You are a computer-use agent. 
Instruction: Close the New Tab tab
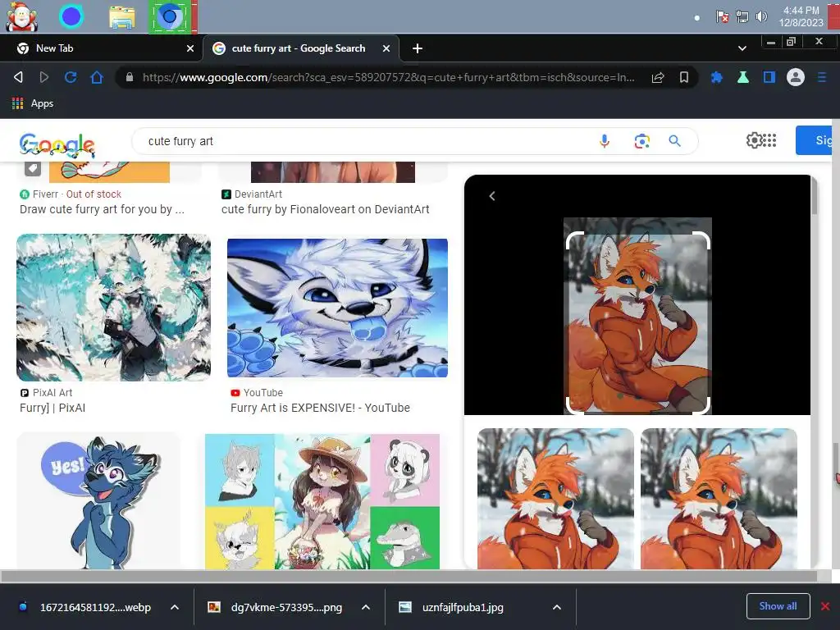[x=190, y=48]
